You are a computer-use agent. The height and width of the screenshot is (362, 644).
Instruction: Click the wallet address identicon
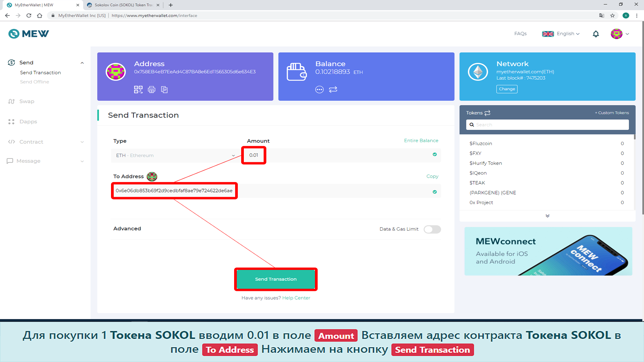click(x=116, y=71)
